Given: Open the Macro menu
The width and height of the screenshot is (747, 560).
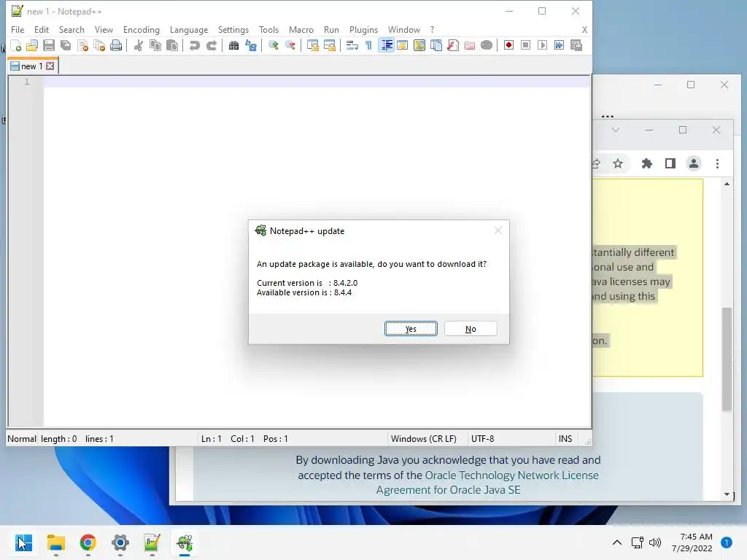Looking at the screenshot, I should pos(301,29).
